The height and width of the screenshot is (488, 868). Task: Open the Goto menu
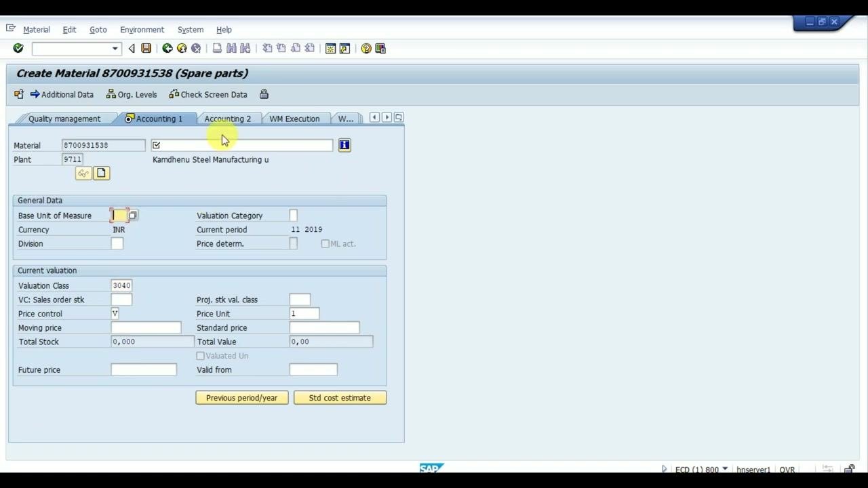(x=98, y=30)
